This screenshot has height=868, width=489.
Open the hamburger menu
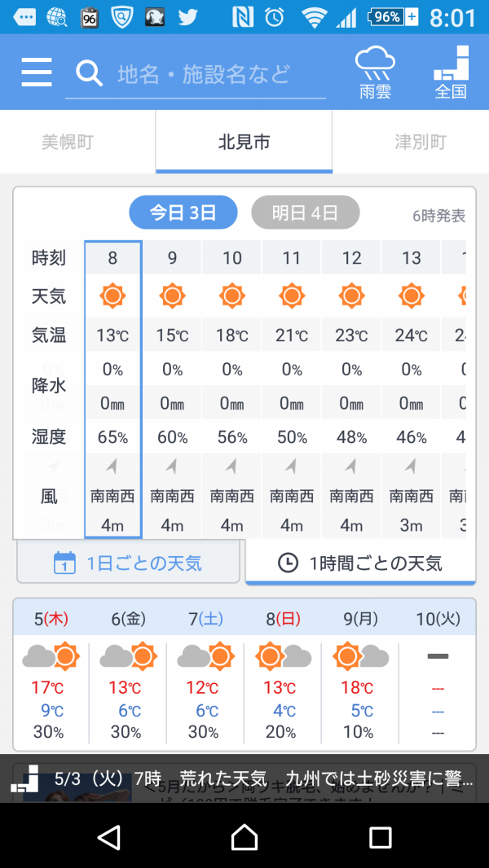(37, 72)
